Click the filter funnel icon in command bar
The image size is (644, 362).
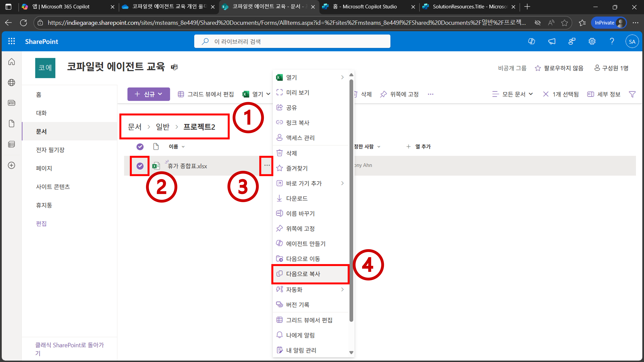pyautogui.click(x=632, y=94)
